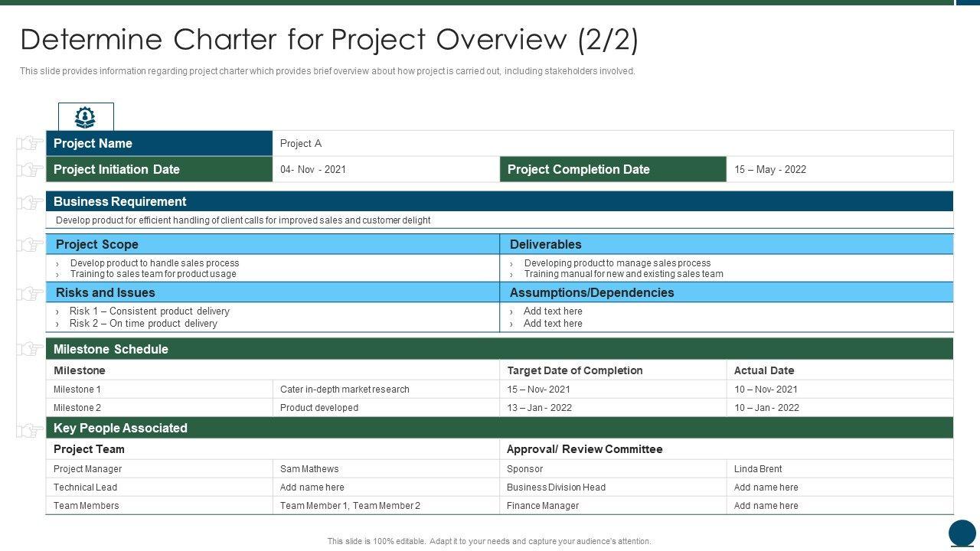980x551 pixels.
Task: Click the name 'Sam Mathews'
Action: coord(309,469)
